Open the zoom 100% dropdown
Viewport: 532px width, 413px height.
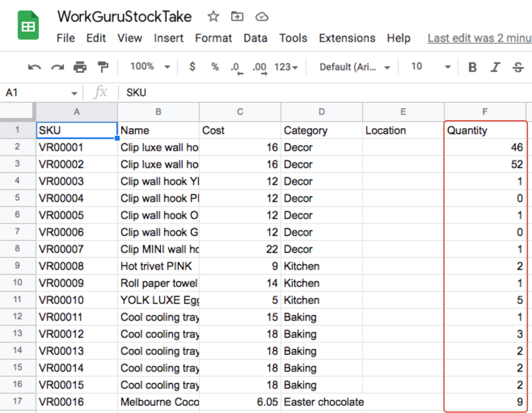pyautogui.click(x=150, y=66)
